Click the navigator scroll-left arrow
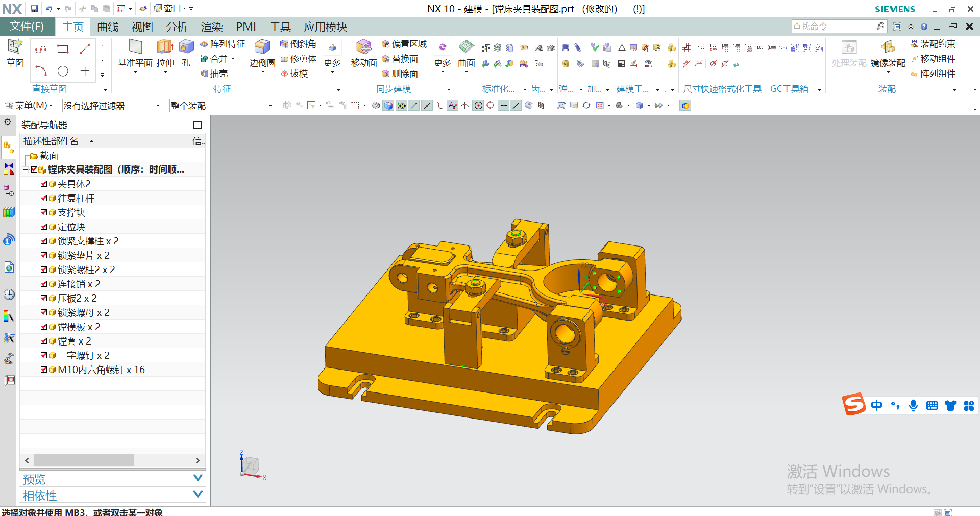This screenshot has width=980, height=516. pos(27,460)
